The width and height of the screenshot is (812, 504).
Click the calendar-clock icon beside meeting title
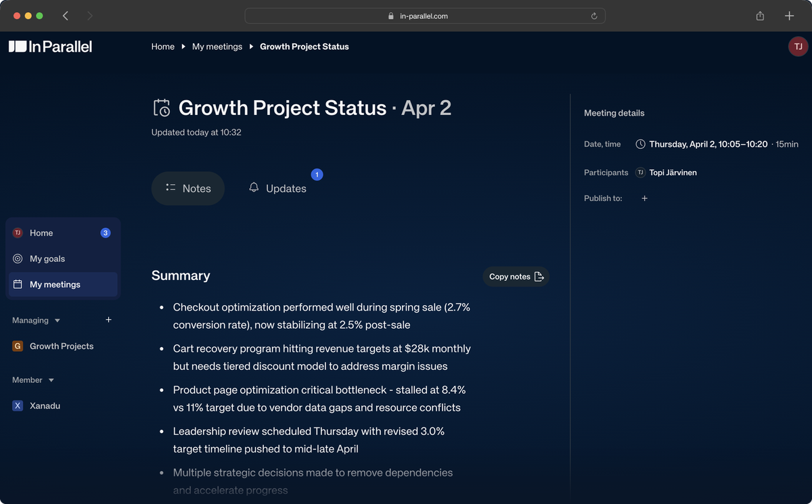click(162, 108)
